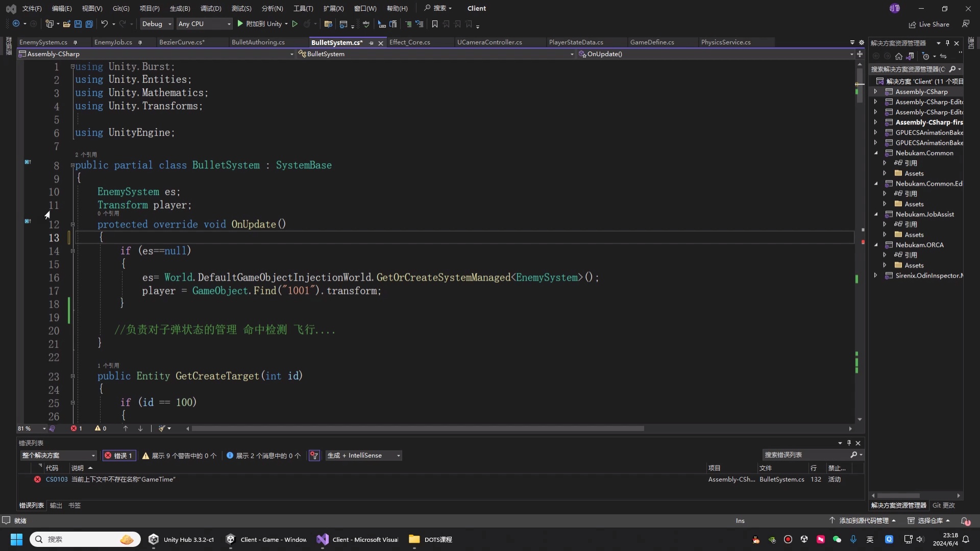Viewport: 980px width, 551px height.
Task: Open the 视图(V) menu
Action: [x=91, y=8]
